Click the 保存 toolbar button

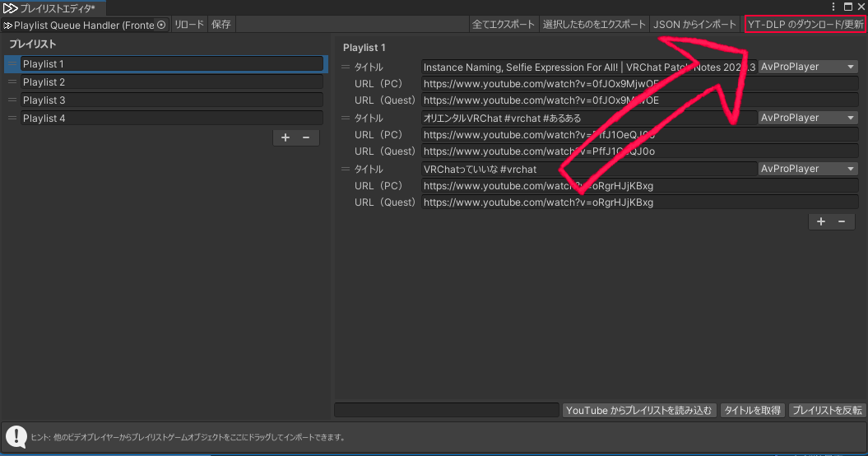tap(221, 25)
